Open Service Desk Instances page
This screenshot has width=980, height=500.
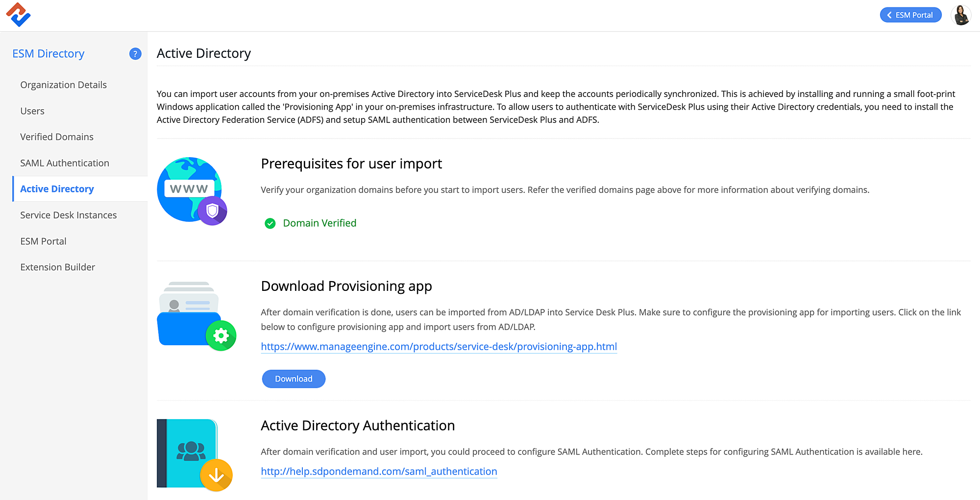tap(69, 215)
